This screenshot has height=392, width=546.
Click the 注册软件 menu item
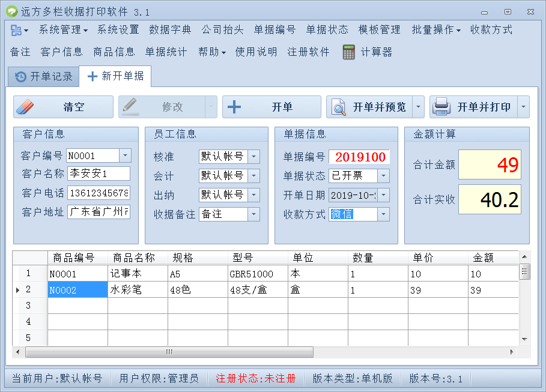308,52
